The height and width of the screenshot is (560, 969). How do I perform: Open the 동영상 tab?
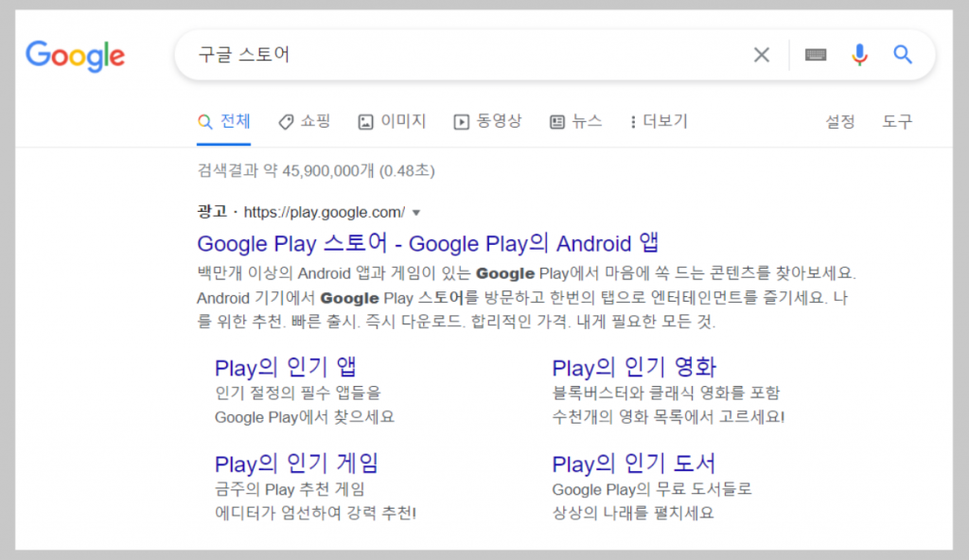pyautogui.click(x=487, y=121)
